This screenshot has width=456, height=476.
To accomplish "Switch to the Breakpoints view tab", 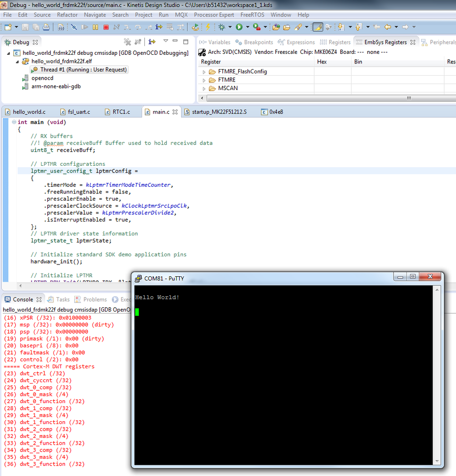I will (254, 42).
